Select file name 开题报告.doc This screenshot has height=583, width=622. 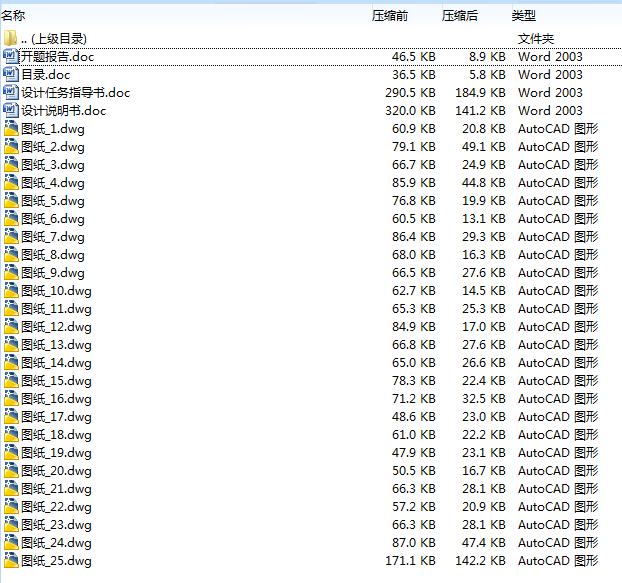[58, 57]
